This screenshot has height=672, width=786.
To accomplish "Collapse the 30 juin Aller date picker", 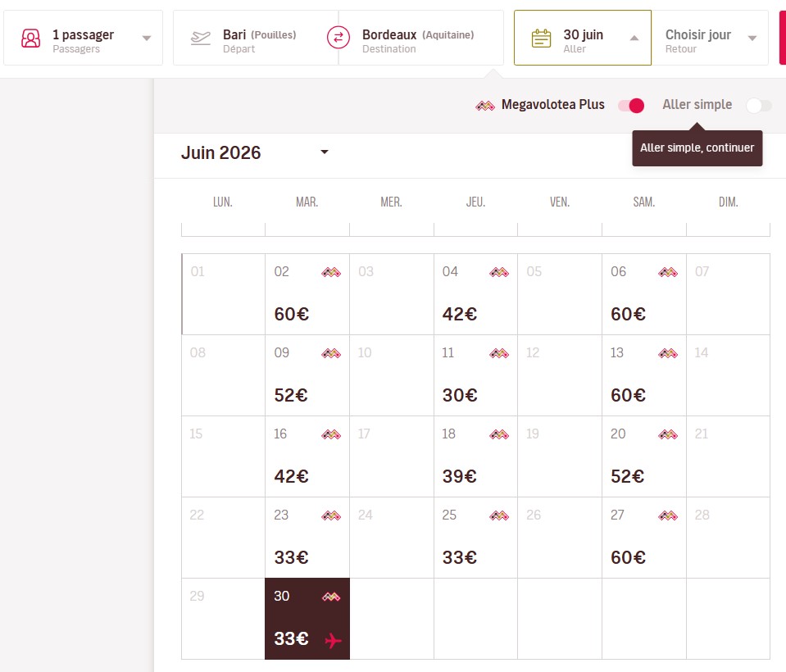I will click(x=634, y=38).
